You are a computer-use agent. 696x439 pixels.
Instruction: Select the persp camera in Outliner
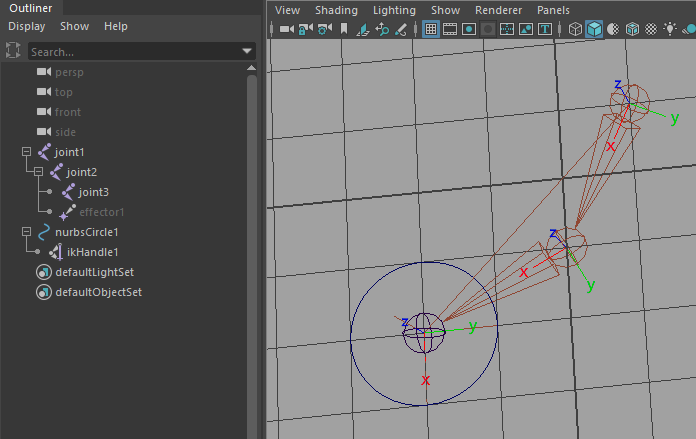(69, 72)
